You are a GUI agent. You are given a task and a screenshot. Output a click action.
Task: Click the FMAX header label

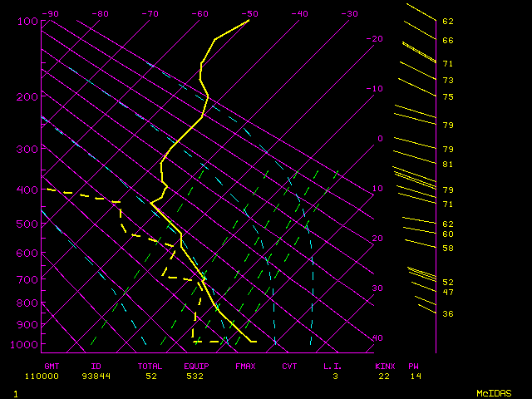click(x=245, y=366)
